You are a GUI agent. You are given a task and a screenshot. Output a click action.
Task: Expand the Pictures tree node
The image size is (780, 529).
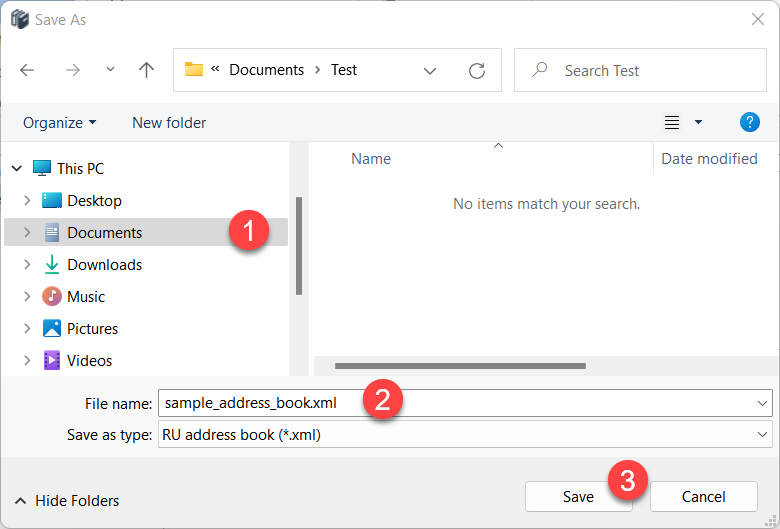pos(27,329)
